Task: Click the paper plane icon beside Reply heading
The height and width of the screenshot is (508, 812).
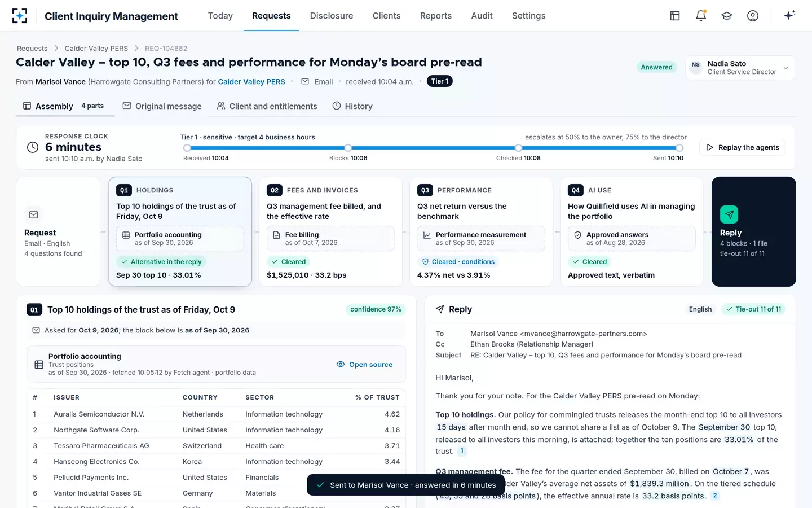Action: tap(440, 309)
